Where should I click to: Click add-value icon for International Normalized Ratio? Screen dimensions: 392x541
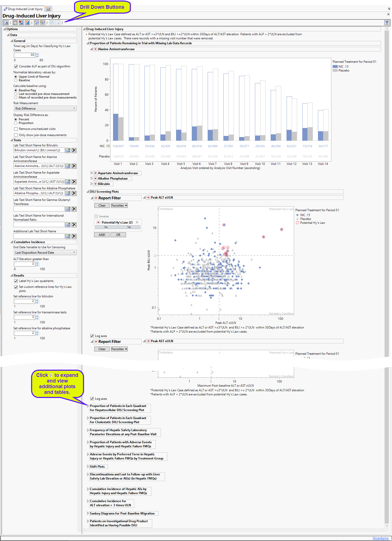pos(68,225)
